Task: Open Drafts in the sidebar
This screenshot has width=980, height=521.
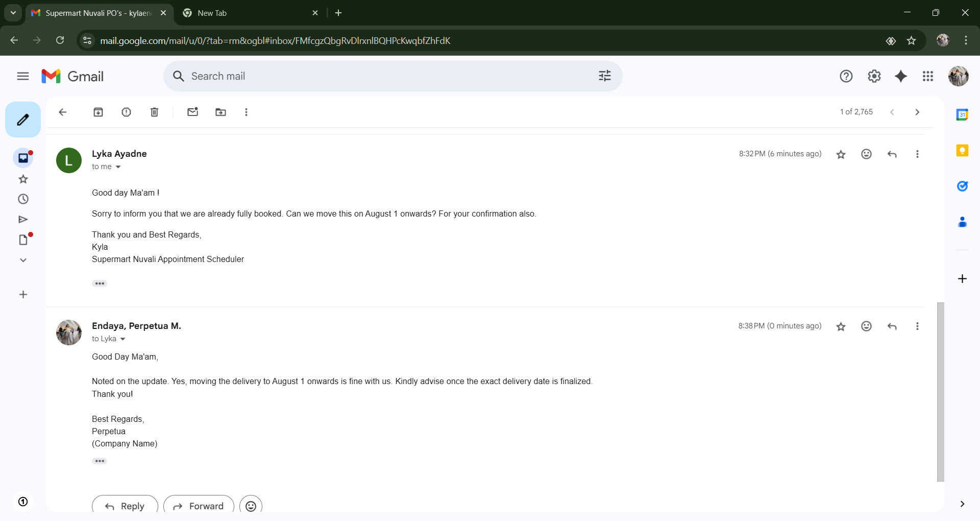Action: pyautogui.click(x=23, y=240)
